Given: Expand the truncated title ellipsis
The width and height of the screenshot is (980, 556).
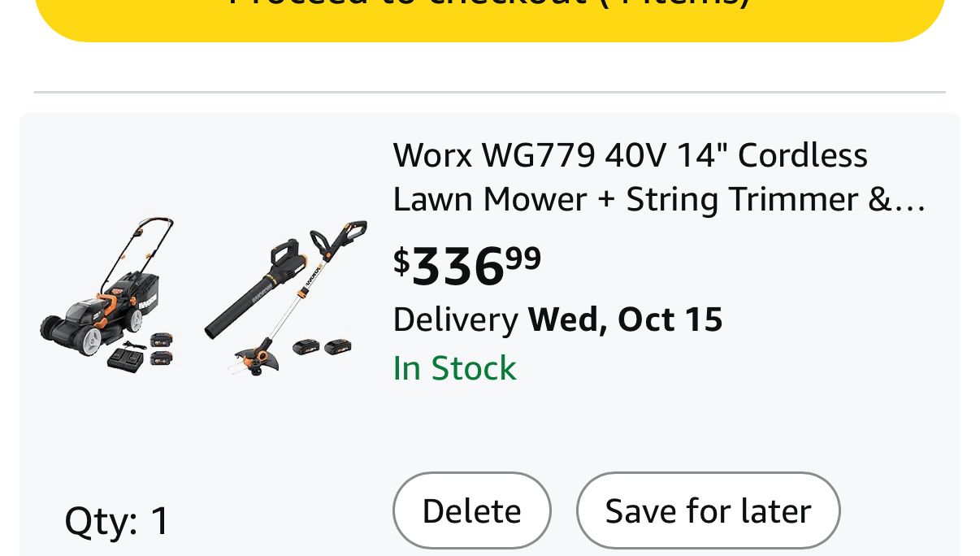Looking at the screenshot, I should (908, 200).
